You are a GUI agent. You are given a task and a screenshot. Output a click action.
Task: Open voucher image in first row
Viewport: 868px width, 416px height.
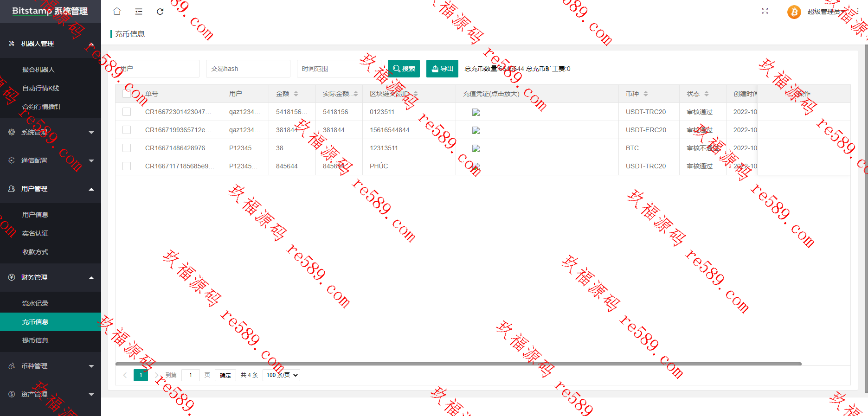(x=476, y=112)
